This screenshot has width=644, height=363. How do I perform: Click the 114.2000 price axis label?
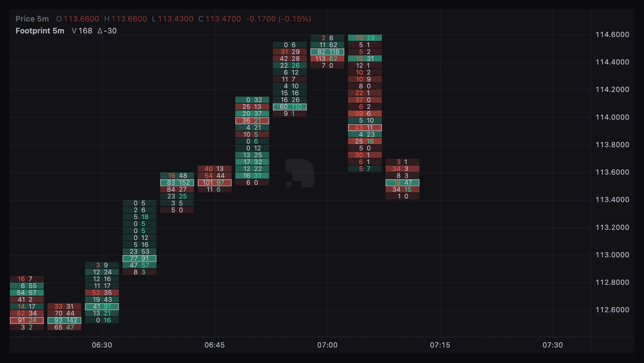[612, 90]
